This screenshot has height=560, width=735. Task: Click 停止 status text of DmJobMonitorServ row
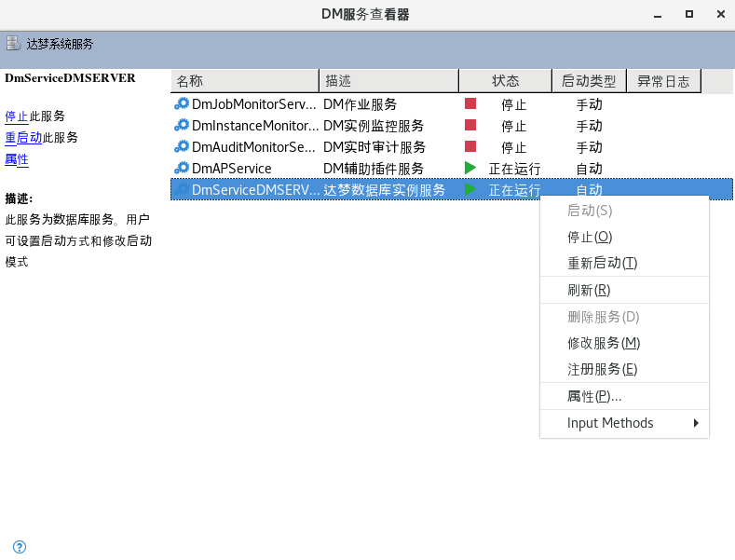513,104
